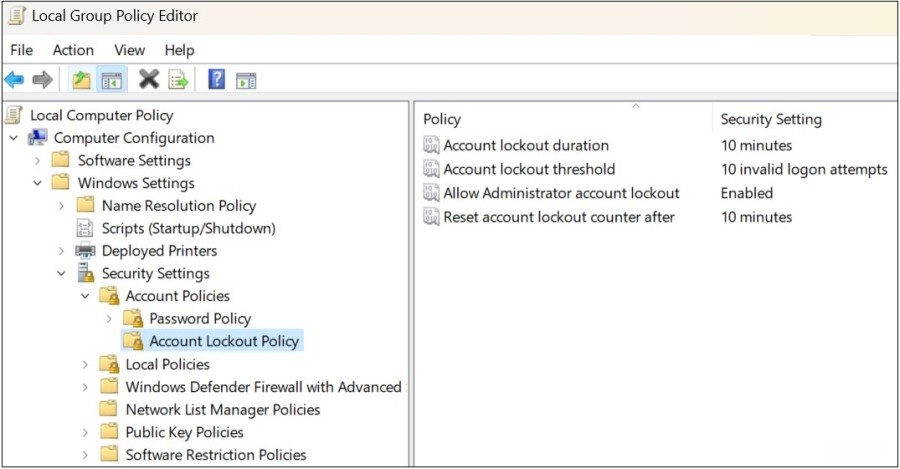This screenshot has height=469, width=900.
Task: Select Reset account lockout counter after name
Action: coord(559,217)
